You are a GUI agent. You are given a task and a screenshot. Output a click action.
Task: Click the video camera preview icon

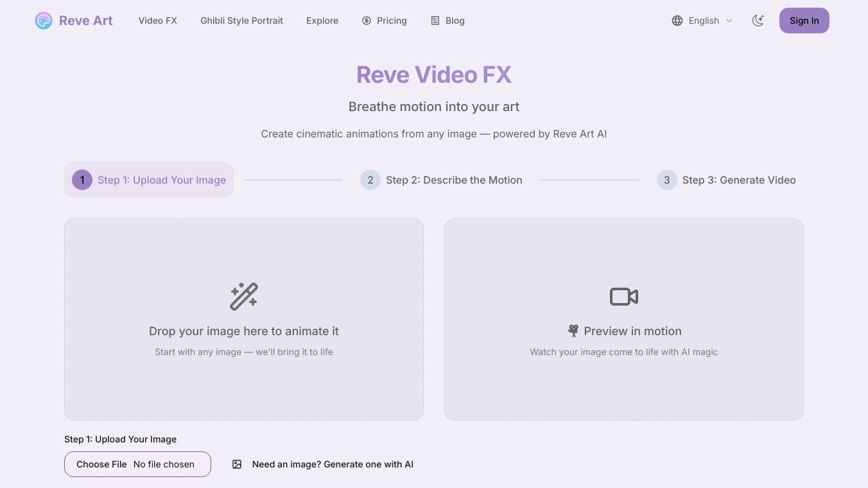[x=624, y=297]
